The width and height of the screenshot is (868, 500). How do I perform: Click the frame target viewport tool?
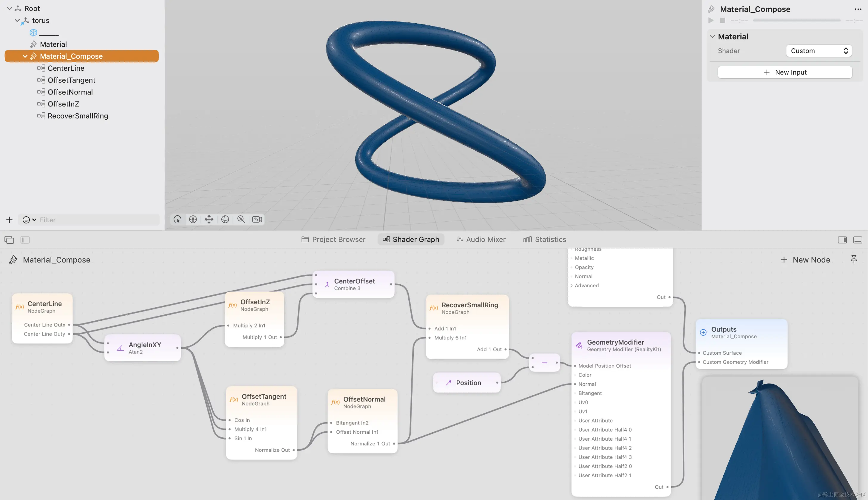pos(193,220)
